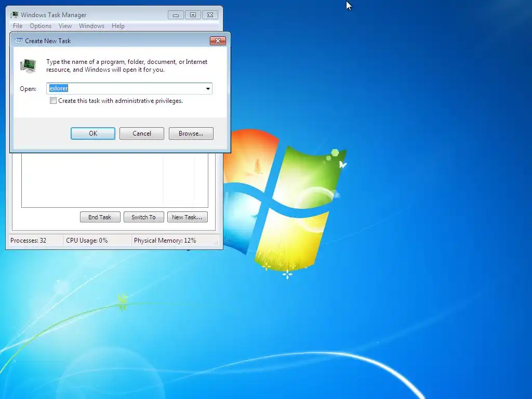Minimize the Windows Task Manager window
This screenshot has height=399, width=532.
(x=176, y=15)
